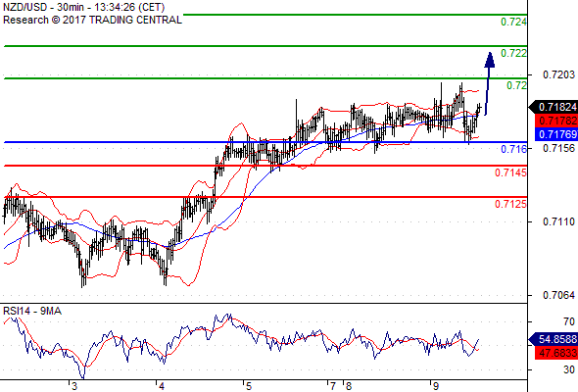Click the blue 0.716 pivot label
578x392 pixels.
click(513, 149)
